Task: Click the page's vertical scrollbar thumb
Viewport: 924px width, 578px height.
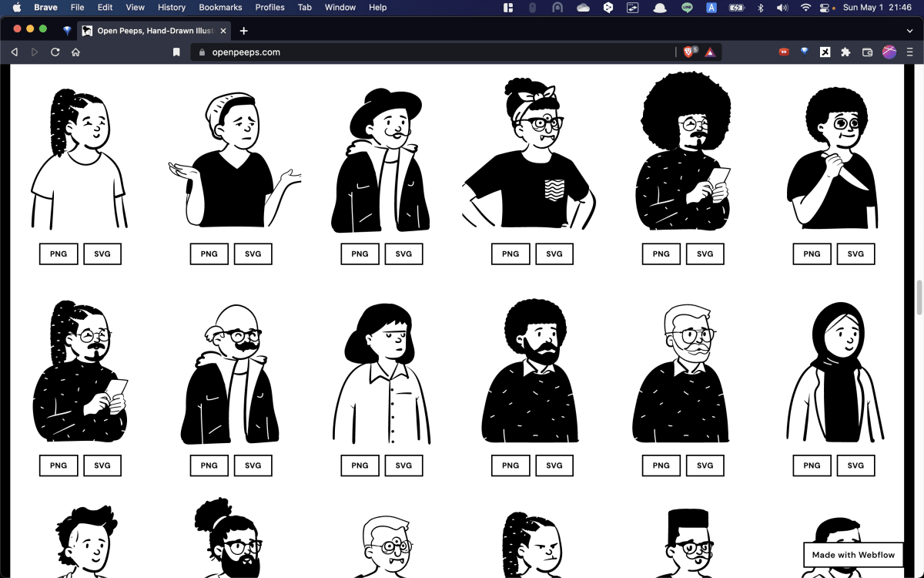Action: tap(919, 297)
